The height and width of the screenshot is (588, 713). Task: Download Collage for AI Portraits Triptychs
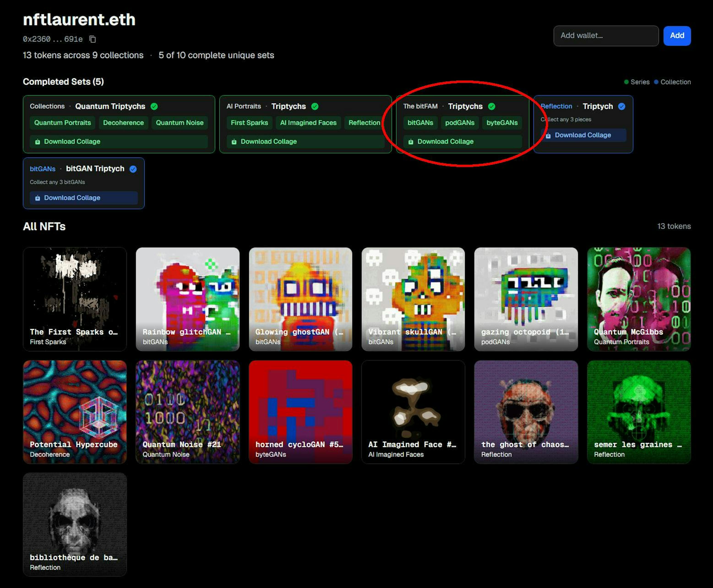(x=268, y=142)
